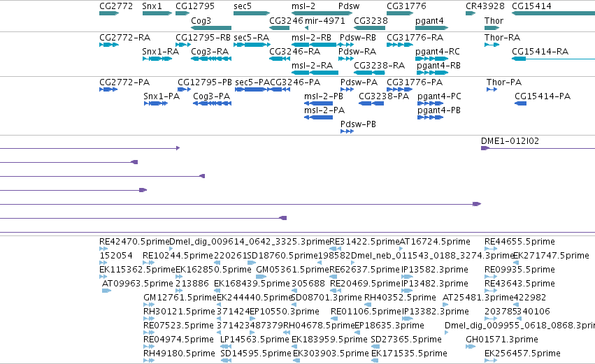Click transcript pgant4-RC
Image resolution: width=595 pixels, height=364 pixels.
(432, 59)
